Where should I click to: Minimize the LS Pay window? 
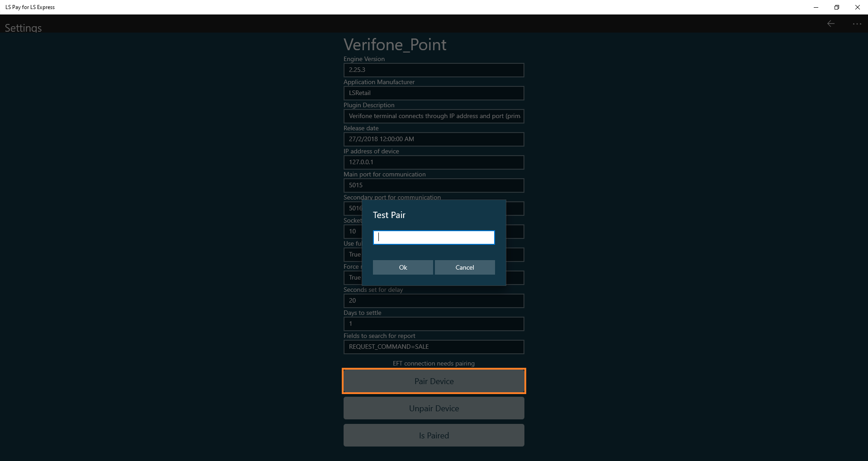(x=816, y=7)
